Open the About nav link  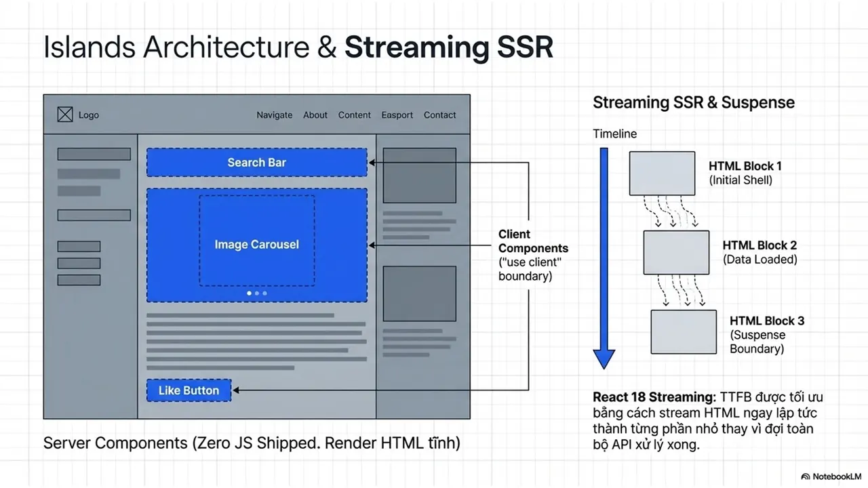315,115
